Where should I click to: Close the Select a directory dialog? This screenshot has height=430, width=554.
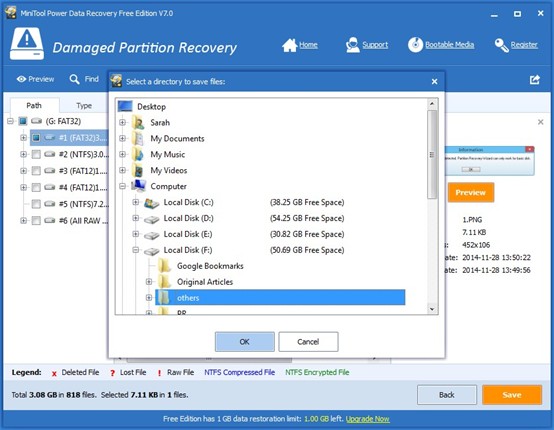click(435, 82)
